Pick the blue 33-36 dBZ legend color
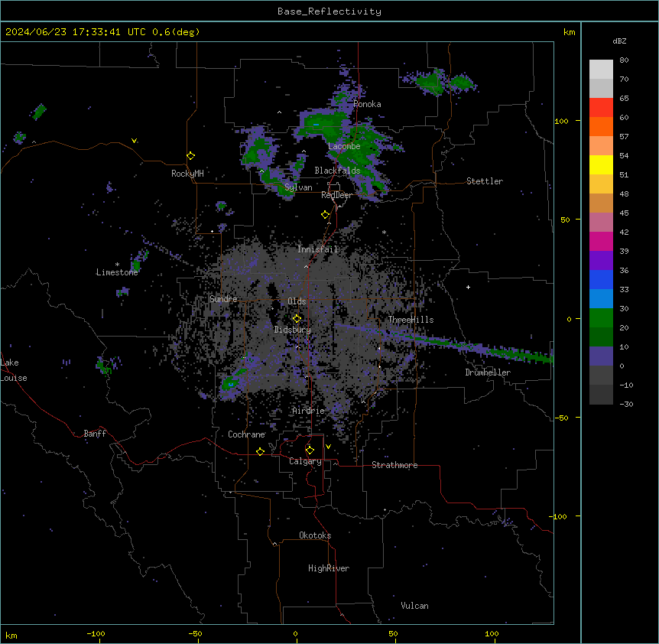This screenshot has height=644, width=659. (601, 279)
